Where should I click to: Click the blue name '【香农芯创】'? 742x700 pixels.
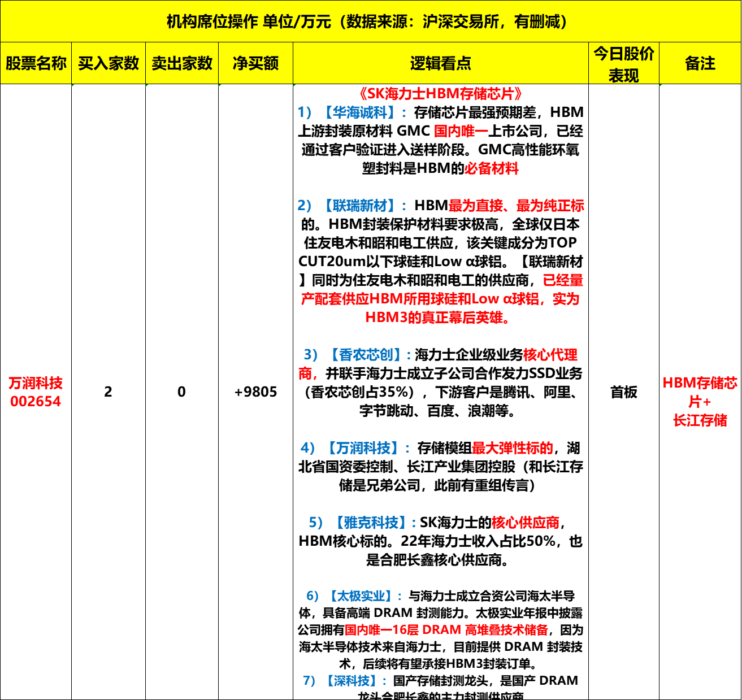click(366, 355)
